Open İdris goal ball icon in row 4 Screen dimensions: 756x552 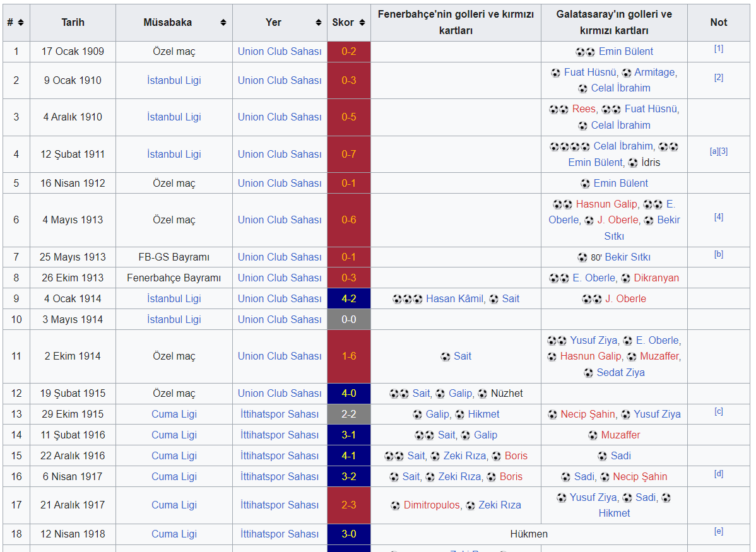click(x=634, y=163)
